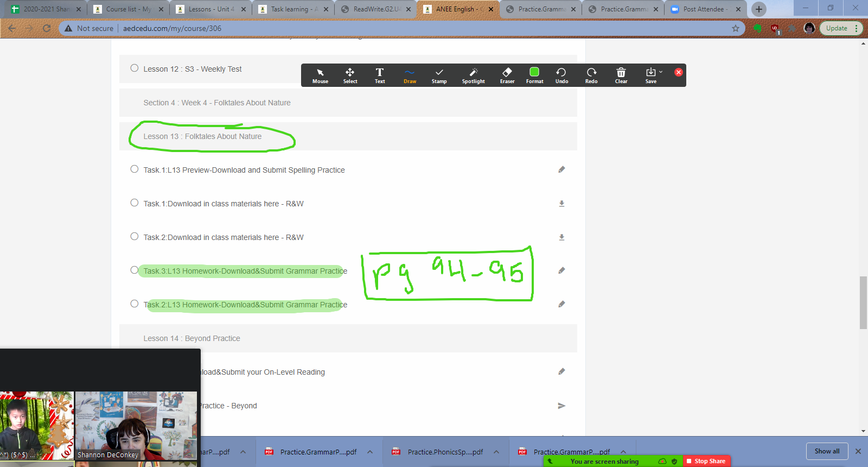Activate the Text annotation tool
Viewport: 868px width, 467px height.
(380, 75)
